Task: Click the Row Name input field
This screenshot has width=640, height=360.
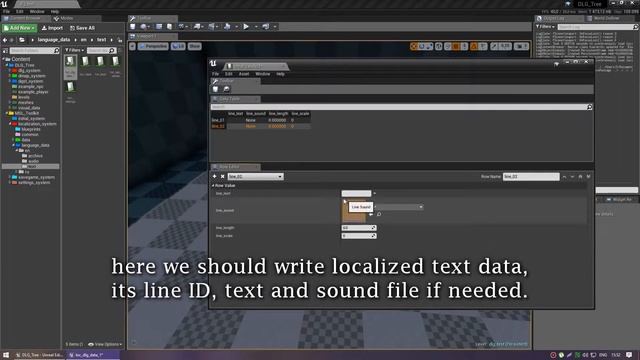Action: click(x=531, y=177)
